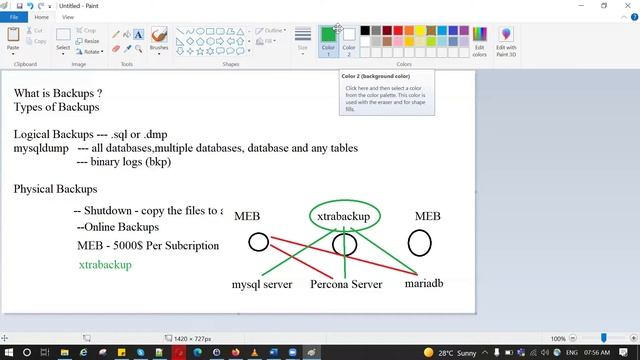640x360 pixels.
Task: Collapse the ribbon with the chevron
Action: point(624,17)
